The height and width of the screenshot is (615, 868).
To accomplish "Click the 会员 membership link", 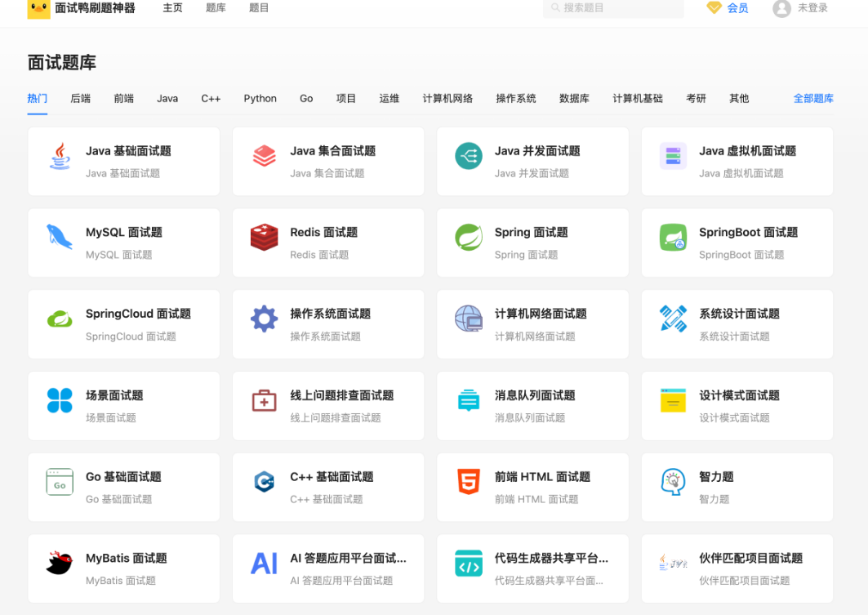I will (737, 7).
